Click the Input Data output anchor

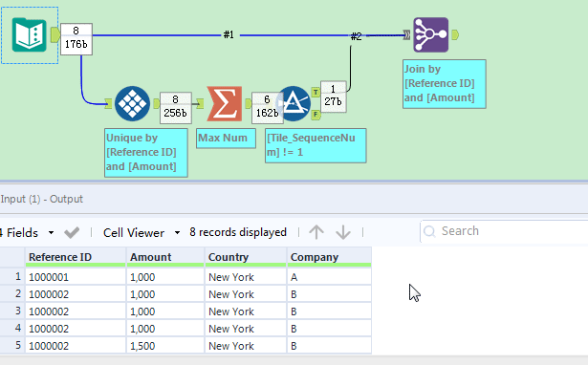55,34
